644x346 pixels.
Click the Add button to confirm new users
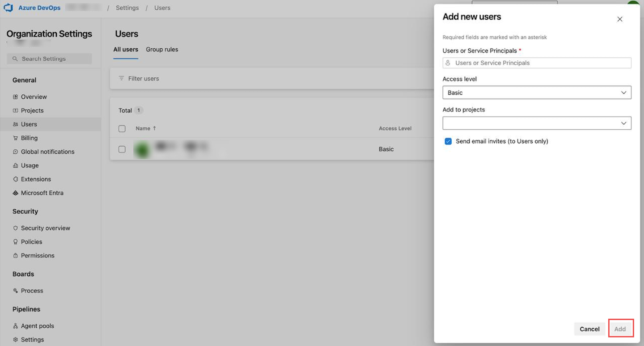[x=621, y=329]
